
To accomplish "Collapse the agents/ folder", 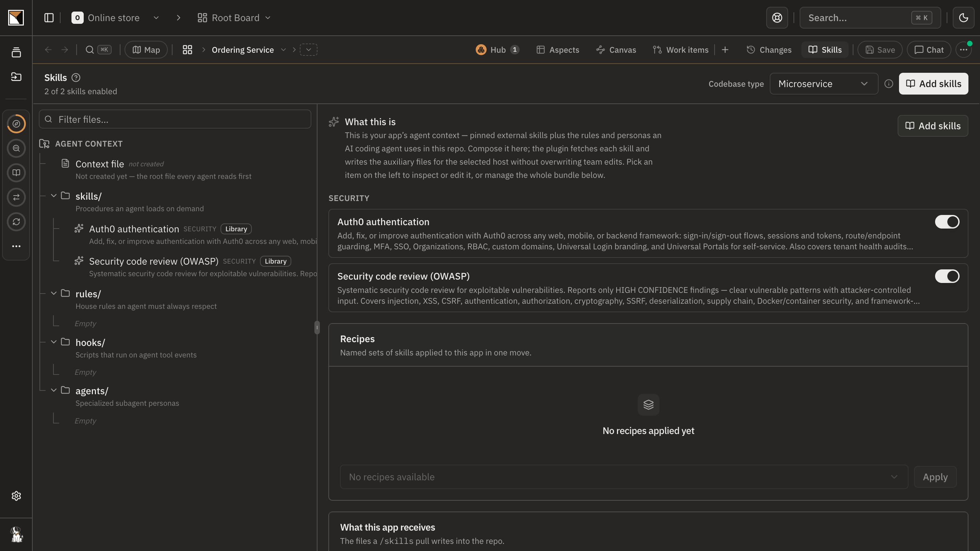I will click(54, 390).
